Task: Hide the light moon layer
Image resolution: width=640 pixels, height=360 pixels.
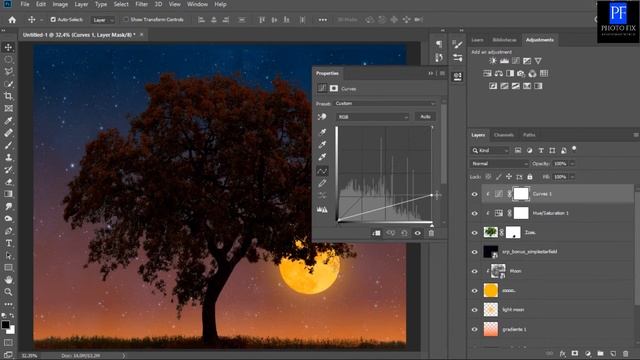Action: (x=474, y=310)
